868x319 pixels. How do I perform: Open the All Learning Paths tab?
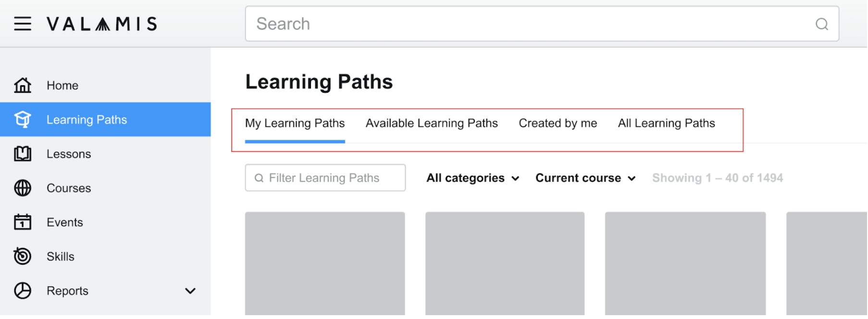[x=666, y=123]
